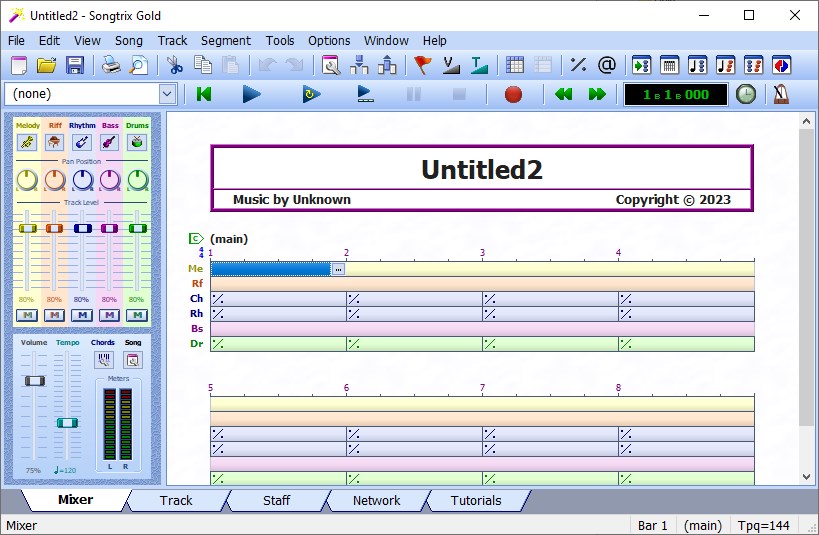Click the (main) section marker icon
The width and height of the screenshot is (819, 535).
[196, 239]
